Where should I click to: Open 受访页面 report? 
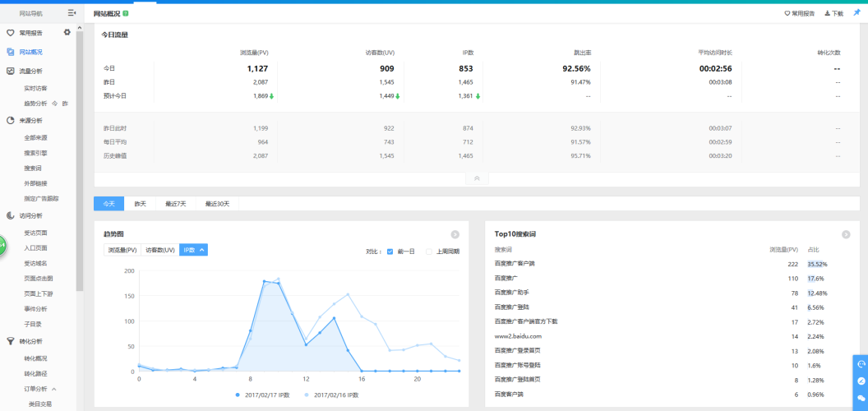pyautogui.click(x=35, y=233)
